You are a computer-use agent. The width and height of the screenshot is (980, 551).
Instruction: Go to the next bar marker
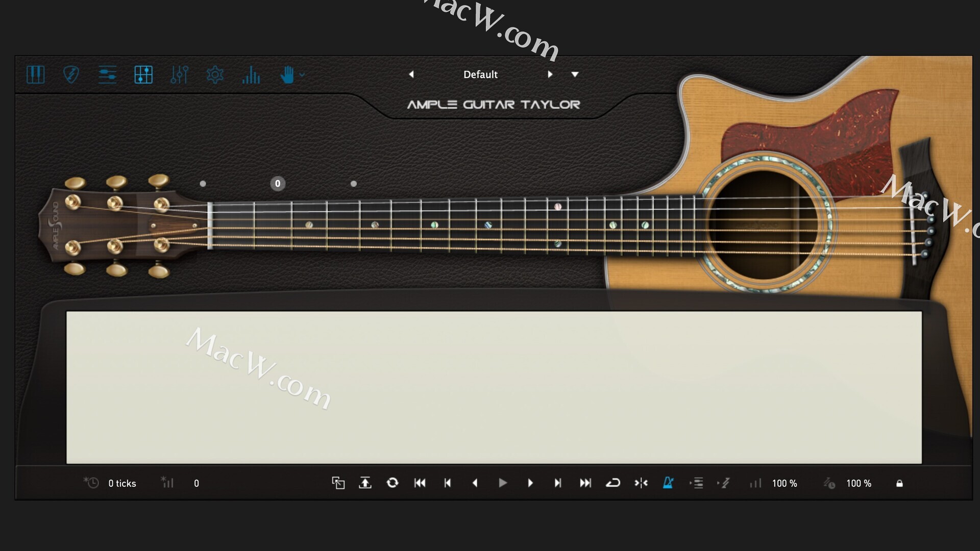tap(558, 483)
